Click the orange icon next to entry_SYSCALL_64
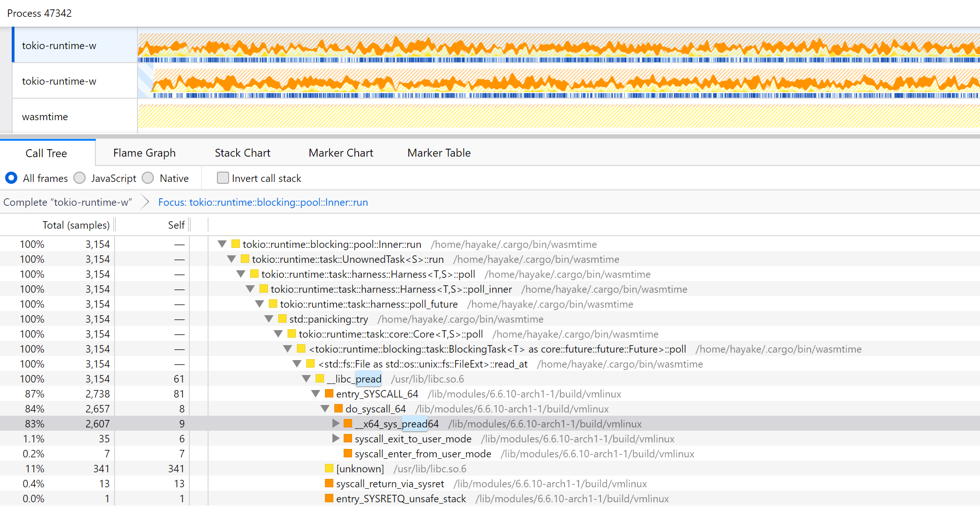This screenshot has width=980, height=506. [329, 394]
